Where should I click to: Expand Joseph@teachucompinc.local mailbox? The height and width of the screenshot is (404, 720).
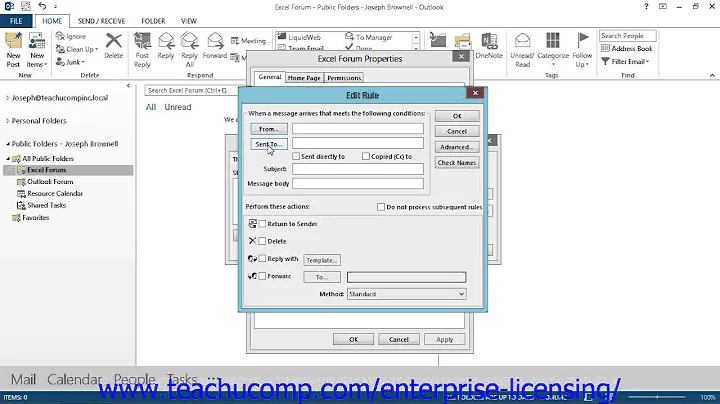tap(7, 98)
